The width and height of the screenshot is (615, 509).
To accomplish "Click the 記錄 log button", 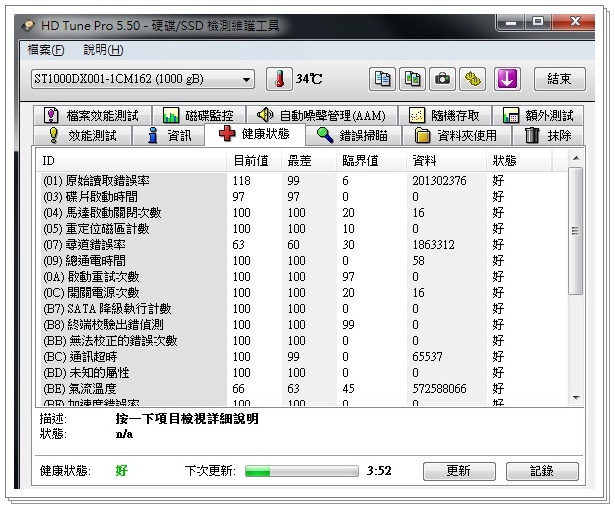I will point(542,471).
